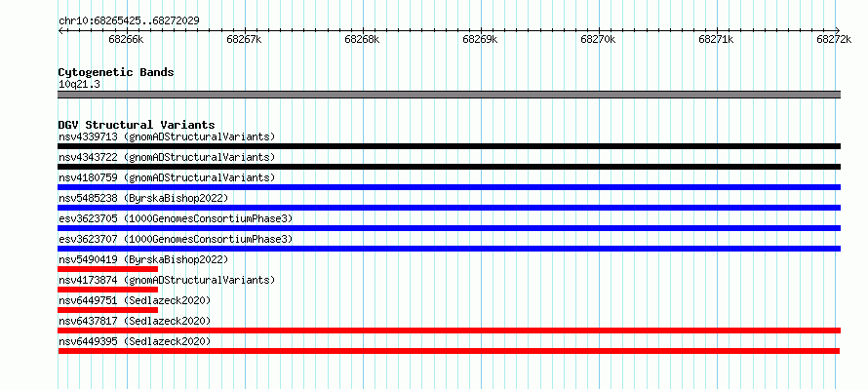Open the esv3623705 1000Genomes variant label

click(x=176, y=218)
